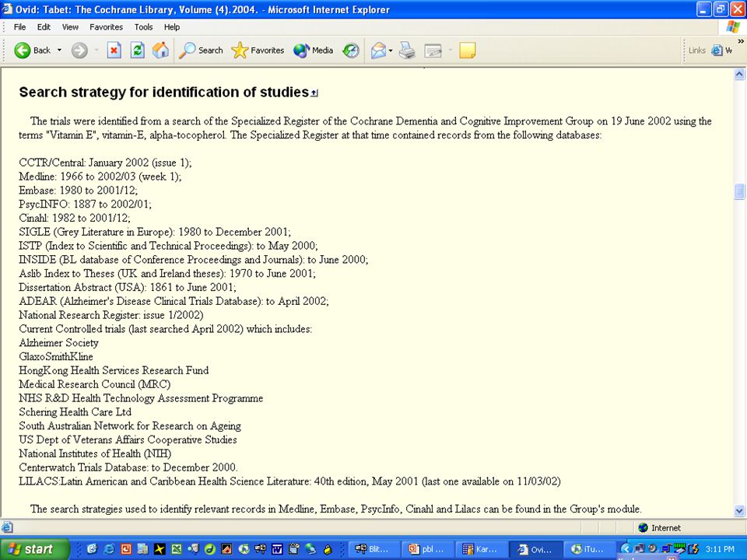Launch PowerPoint from the quick launch bar
Image resolution: width=747 pixels, height=560 pixels.
(x=126, y=549)
